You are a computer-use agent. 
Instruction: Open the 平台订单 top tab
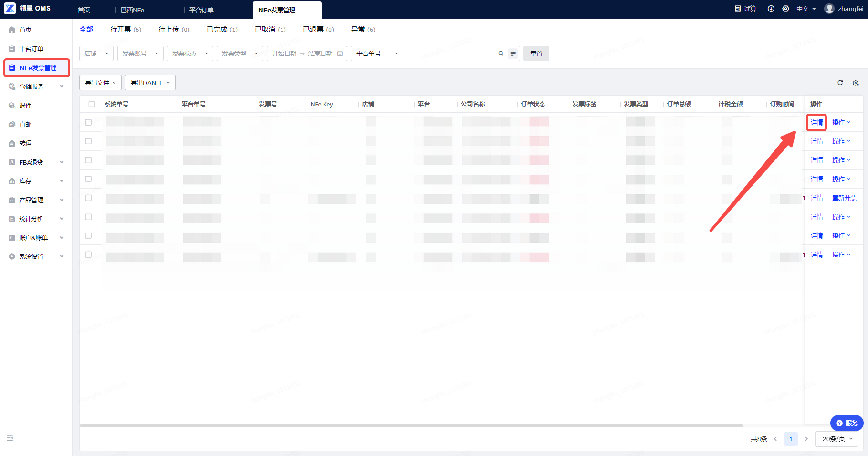click(201, 10)
